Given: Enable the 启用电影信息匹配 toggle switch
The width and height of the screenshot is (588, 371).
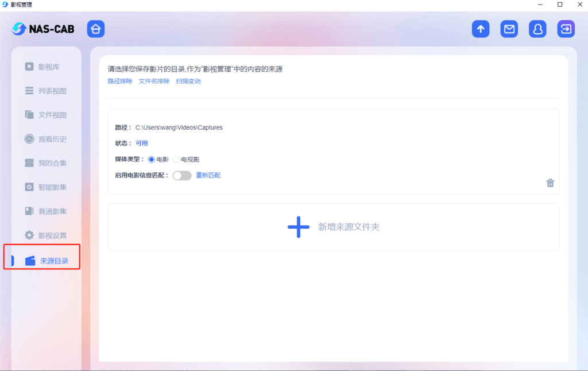Looking at the screenshot, I should point(181,175).
